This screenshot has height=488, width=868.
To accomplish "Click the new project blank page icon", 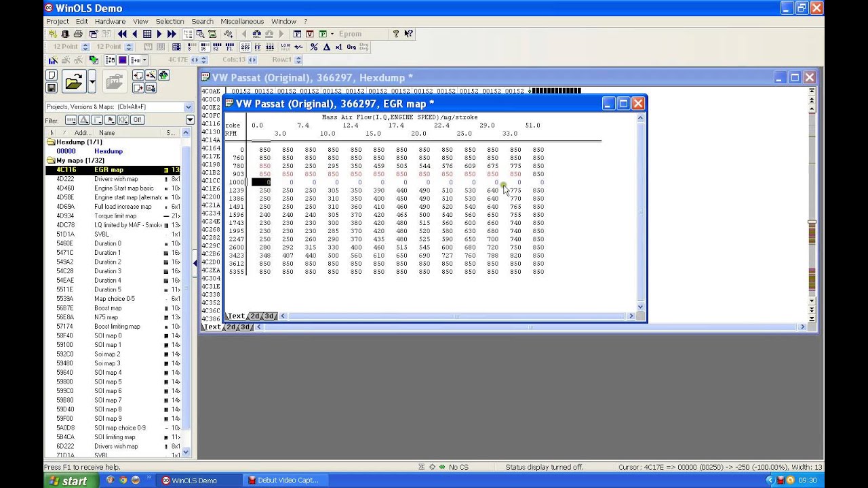I will click(52, 75).
